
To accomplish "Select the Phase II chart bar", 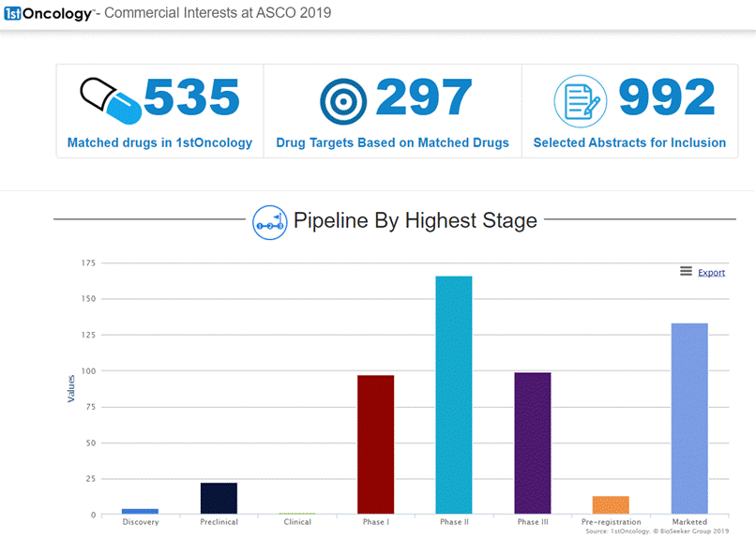I will tap(454, 395).
